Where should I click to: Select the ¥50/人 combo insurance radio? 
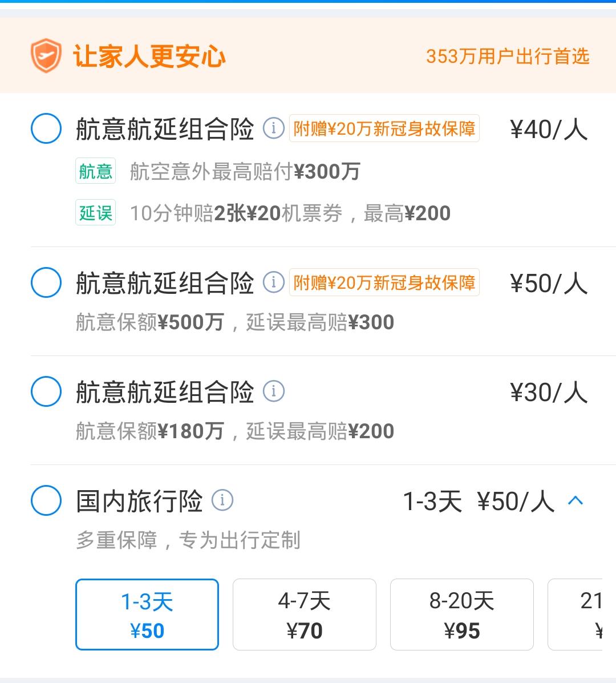pos(46,282)
